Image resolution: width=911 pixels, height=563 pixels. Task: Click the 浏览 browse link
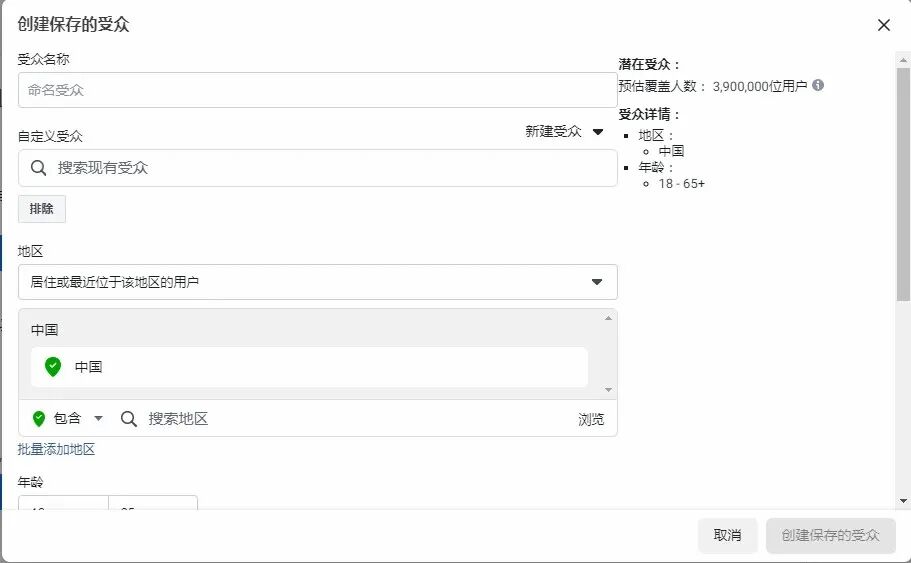591,419
